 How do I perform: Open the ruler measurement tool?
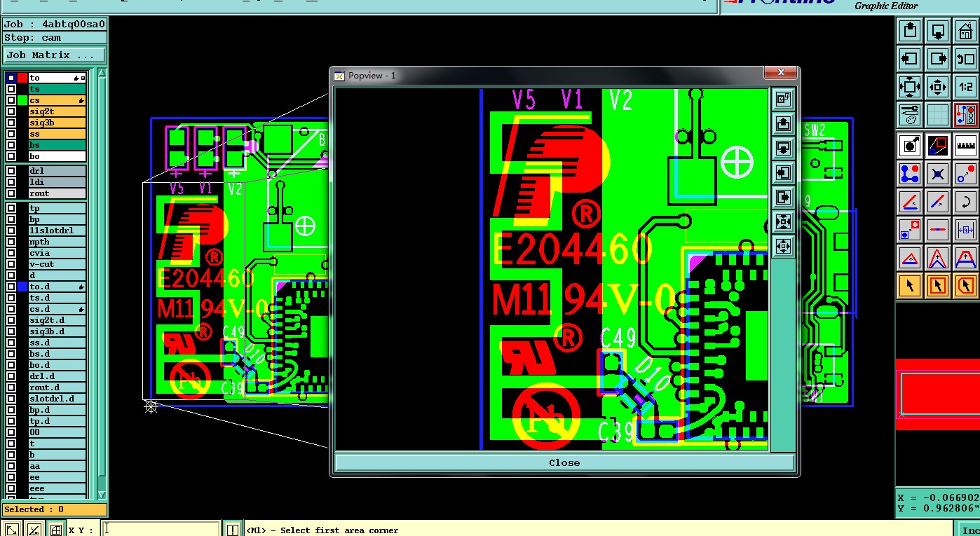tap(966, 145)
